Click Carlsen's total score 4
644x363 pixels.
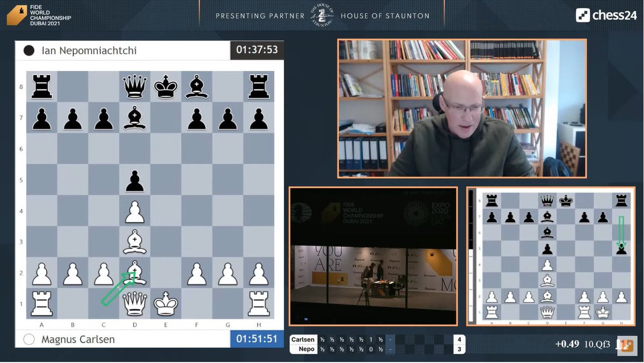coord(459,339)
